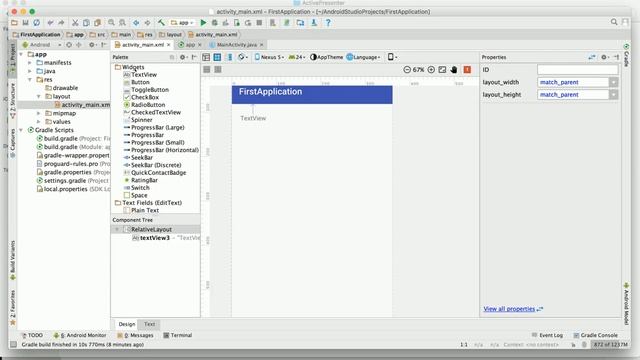The image size is (640, 360).
Task: Click the TextView on the design canvas
Action: (253, 118)
